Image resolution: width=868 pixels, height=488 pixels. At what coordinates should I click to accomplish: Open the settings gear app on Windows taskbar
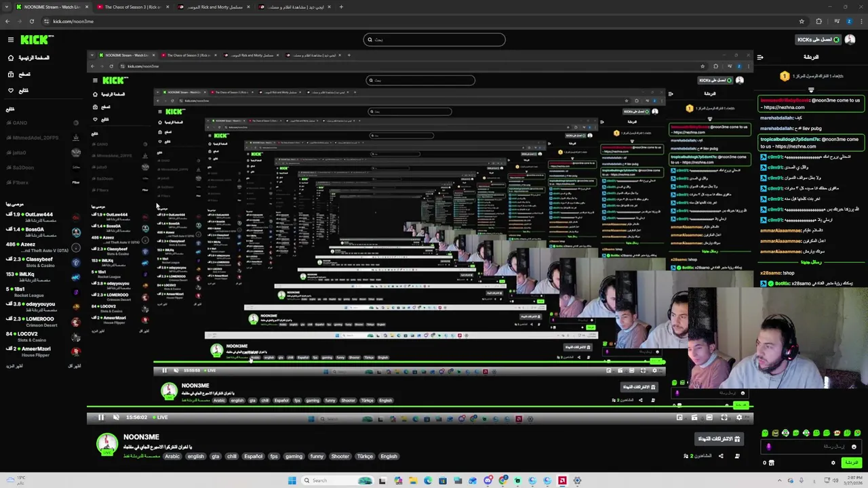click(577, 481)
